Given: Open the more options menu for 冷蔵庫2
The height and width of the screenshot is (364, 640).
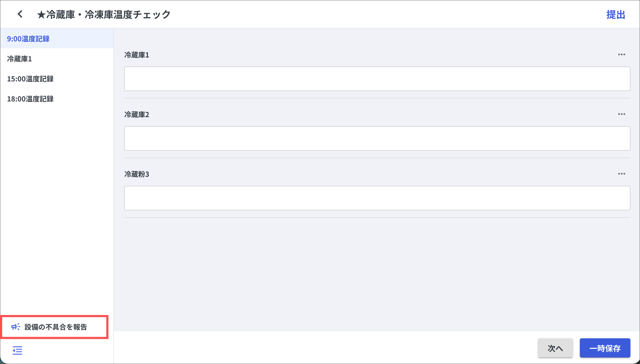Looking at the screenshot, I should click(x=621, y=114).
